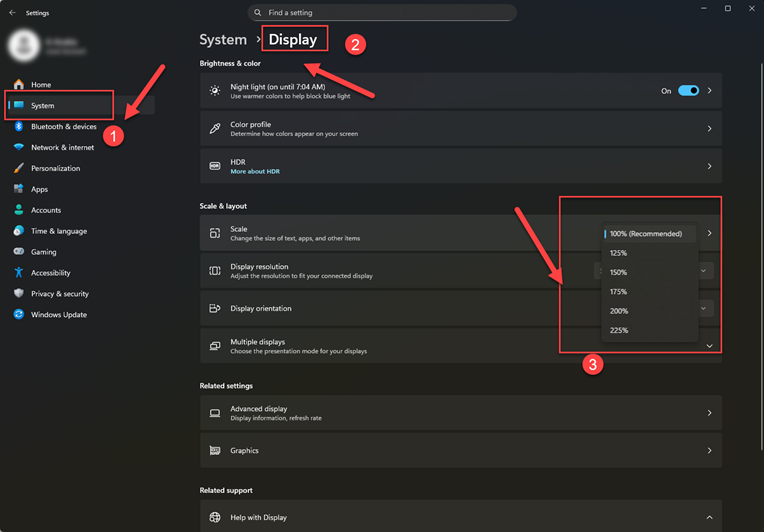Click the Windows Update refresh icon
Image resolution: width=764 pixels, height=532 pixels.
click(19, 314)
